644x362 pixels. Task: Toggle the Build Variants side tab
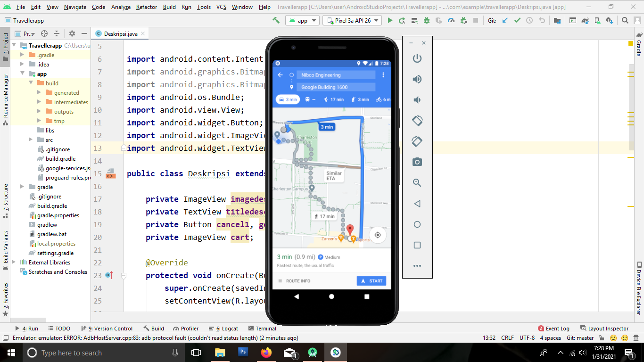coord(5,250)
